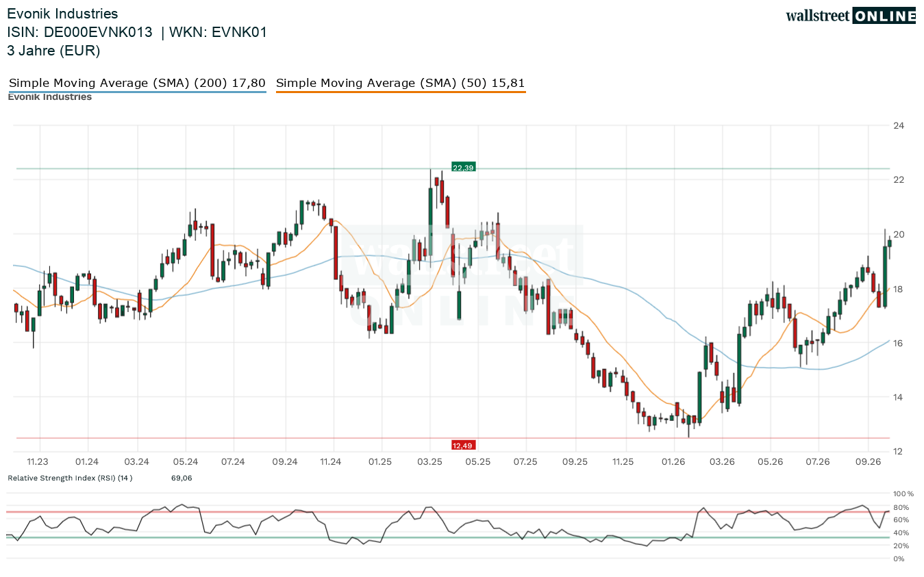Click the SMA (50) 15,81 legend entry
This screenshot has width=924, height=577.
401,84
